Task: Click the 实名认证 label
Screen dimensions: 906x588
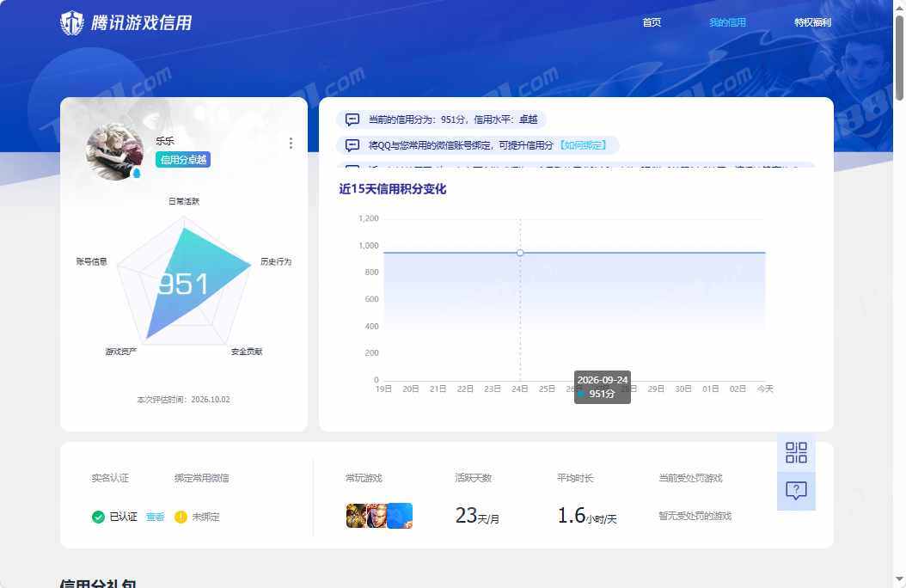Action: coord(110,478)
